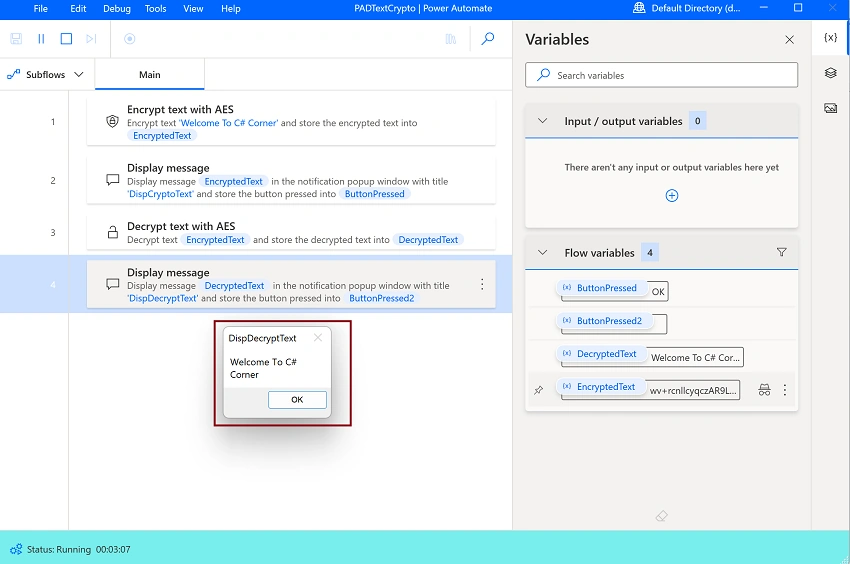Click the Subflows connector icon
This screenshot has height=564, width=850.
(14, 74)
